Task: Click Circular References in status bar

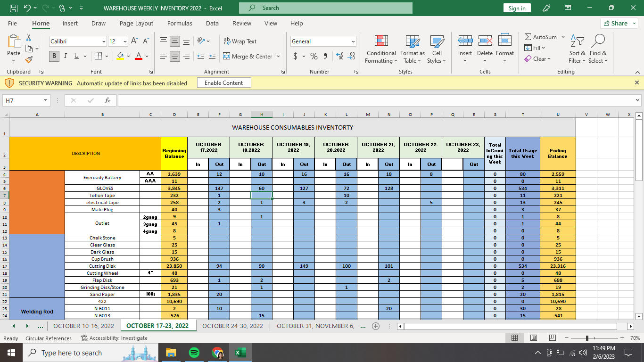Action: pos(49,338)
